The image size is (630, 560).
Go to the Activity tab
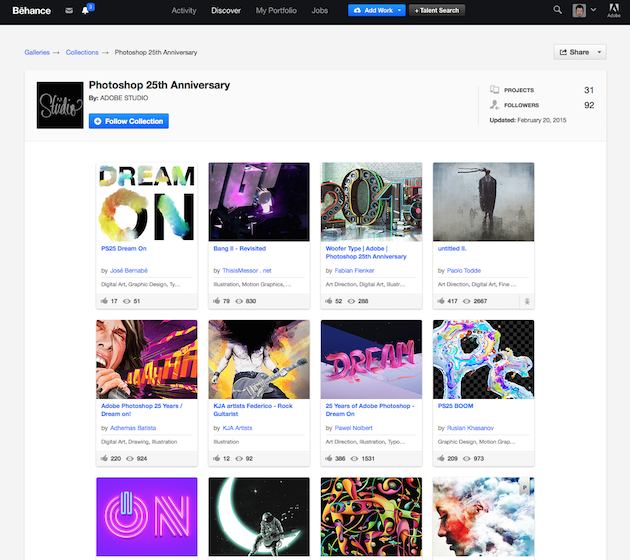pyautogui.click(x=184, y=10)
